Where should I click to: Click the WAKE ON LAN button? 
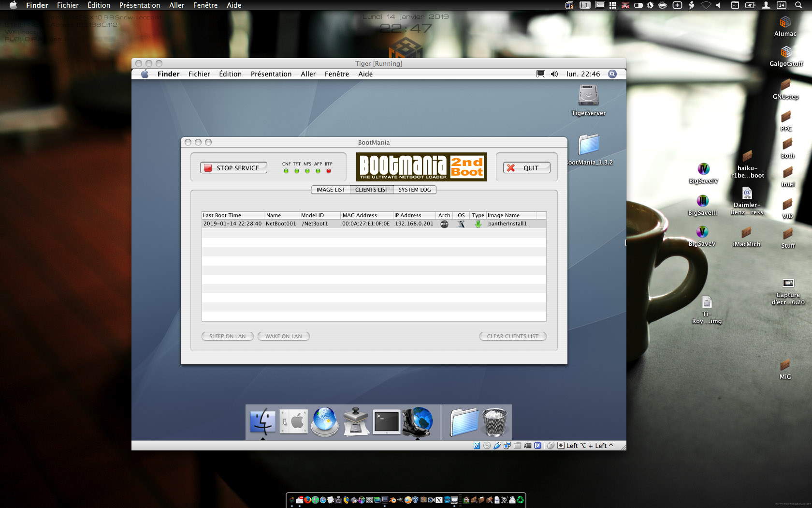point(283,336)
